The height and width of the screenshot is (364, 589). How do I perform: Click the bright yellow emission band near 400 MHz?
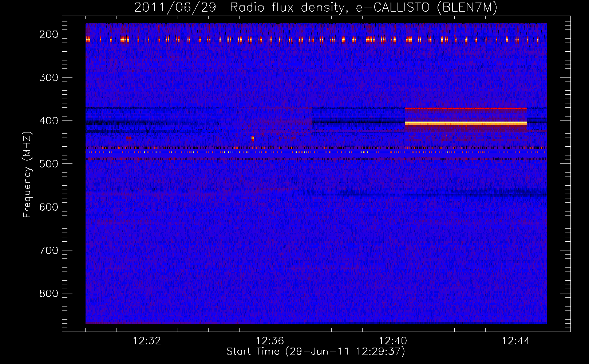(466, 123)
